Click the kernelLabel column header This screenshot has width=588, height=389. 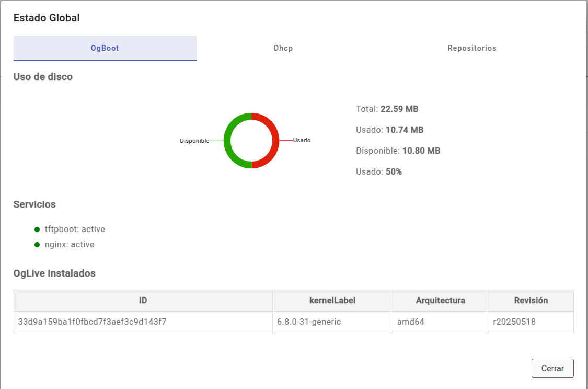click(332, 301)
